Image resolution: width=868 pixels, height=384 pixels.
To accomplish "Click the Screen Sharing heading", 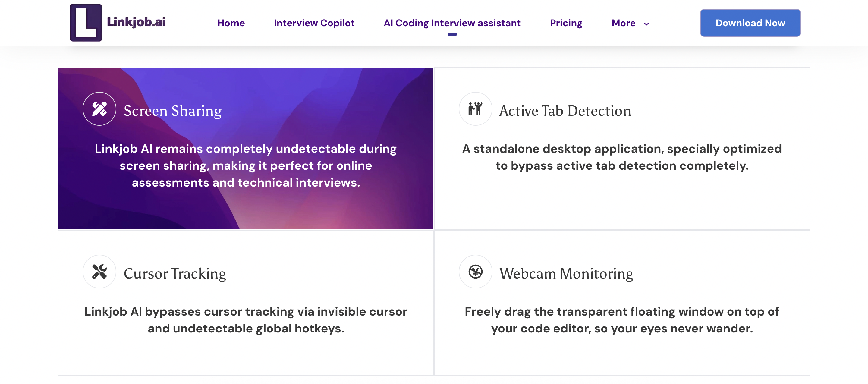I will (x=172, y=111).
